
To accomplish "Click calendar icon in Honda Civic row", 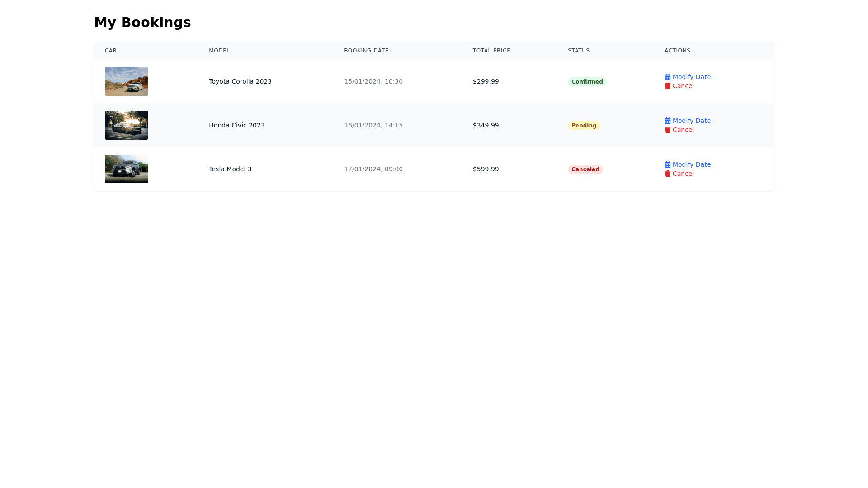I will [667, 121].
